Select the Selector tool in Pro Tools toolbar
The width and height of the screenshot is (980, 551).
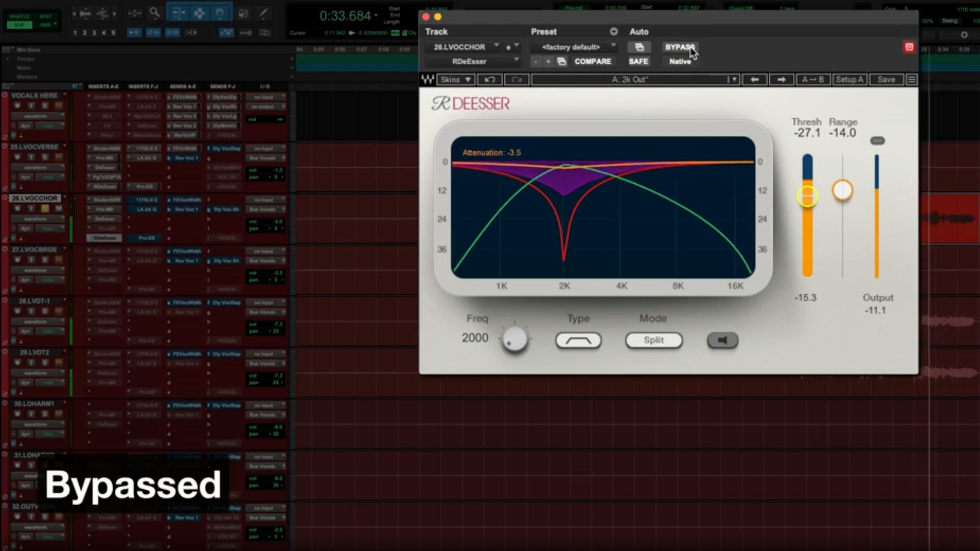(x=199, y=13)
